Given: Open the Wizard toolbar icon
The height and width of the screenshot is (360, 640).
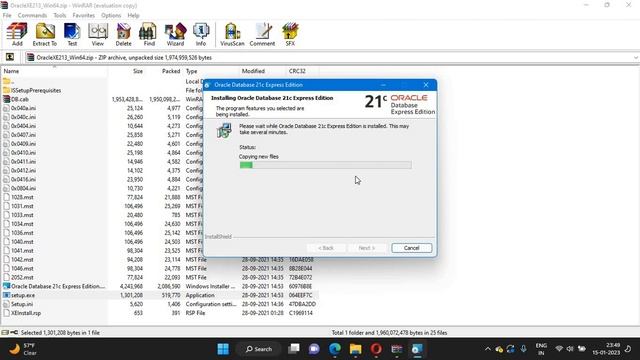Looking at the screenshot, I should [x=175, y=34].
